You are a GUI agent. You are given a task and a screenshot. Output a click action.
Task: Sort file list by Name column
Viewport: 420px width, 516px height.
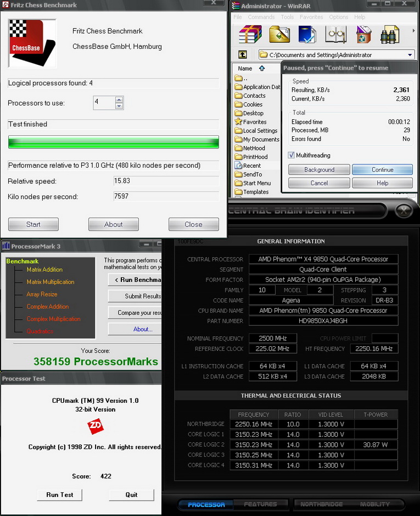pos(245,69)
